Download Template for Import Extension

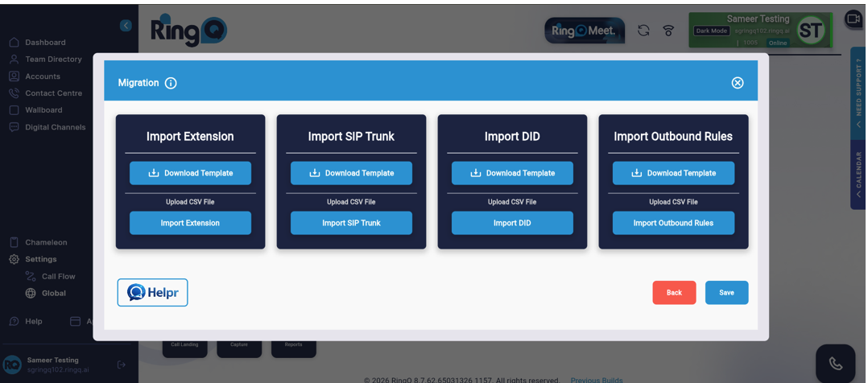tap(190, 173)
